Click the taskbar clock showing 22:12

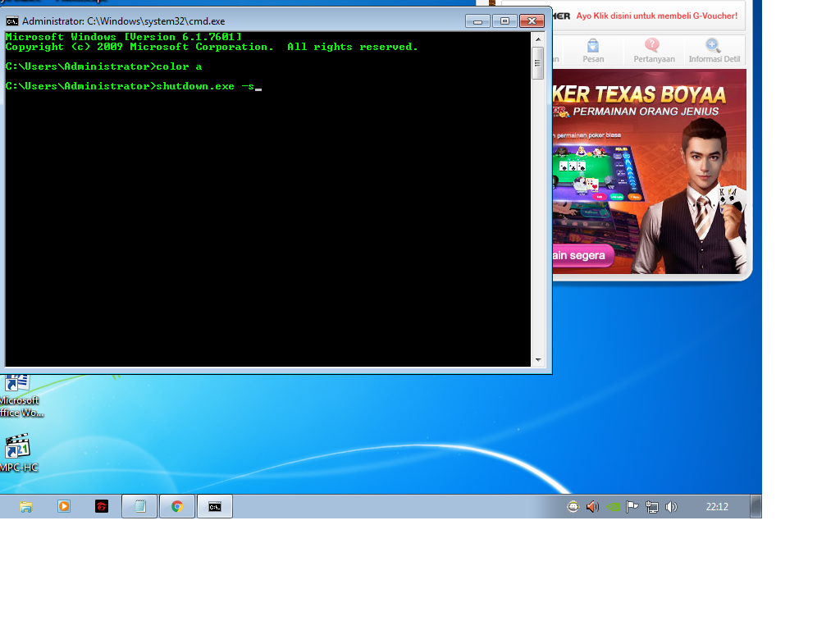(717, 506)
